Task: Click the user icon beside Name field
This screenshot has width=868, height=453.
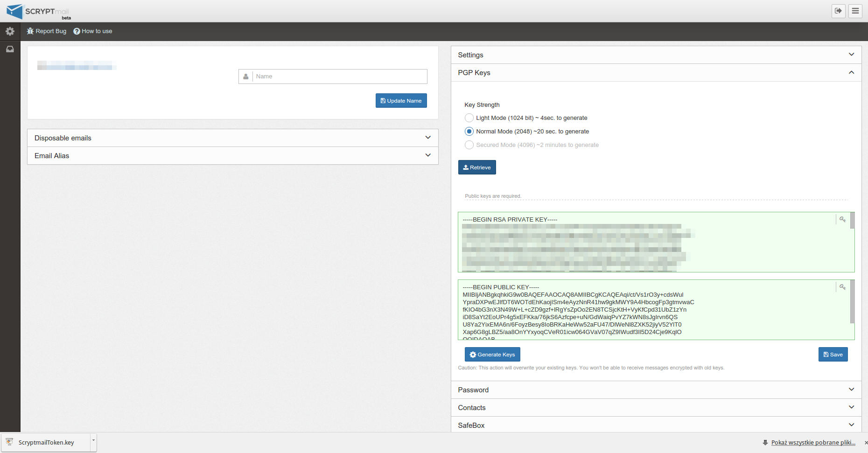Action: click(x=246, y=77)
